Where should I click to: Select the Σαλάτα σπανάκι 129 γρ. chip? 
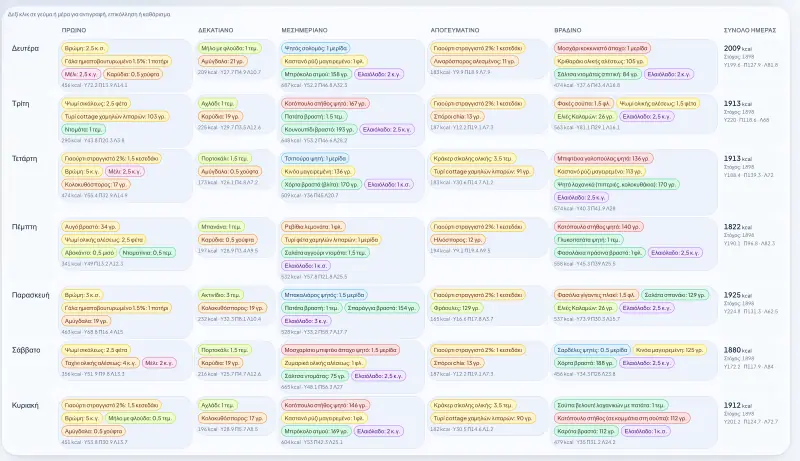[674, 295]
